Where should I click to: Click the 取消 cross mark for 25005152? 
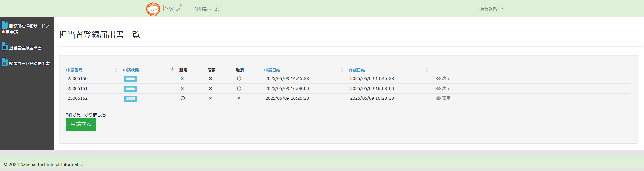pos(239,98)
